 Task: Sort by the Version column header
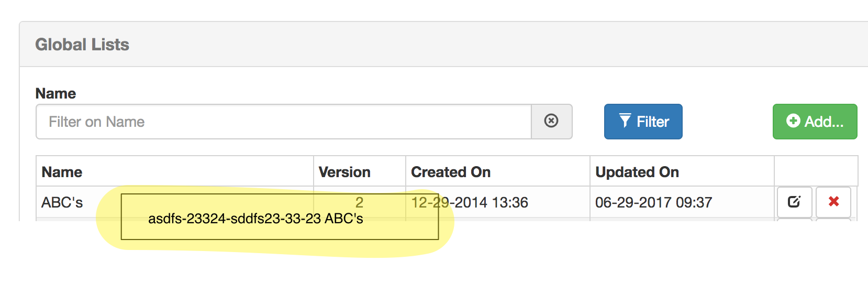point(344,172)
